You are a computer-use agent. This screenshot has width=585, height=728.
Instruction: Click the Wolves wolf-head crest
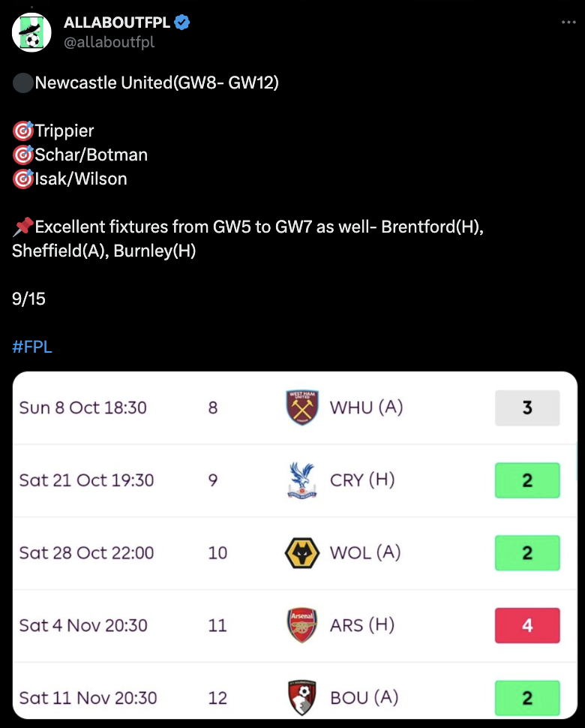point(302,553)
